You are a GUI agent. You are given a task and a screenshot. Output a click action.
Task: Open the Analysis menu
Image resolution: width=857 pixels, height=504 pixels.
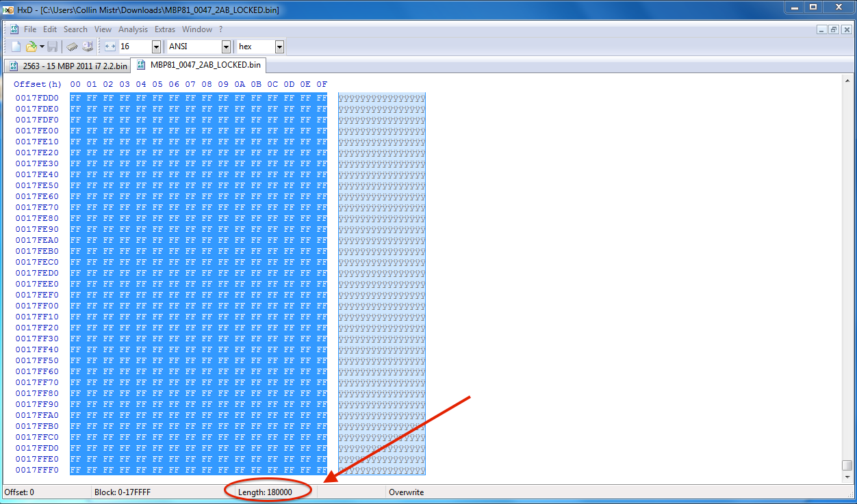(x=133, y=29)
